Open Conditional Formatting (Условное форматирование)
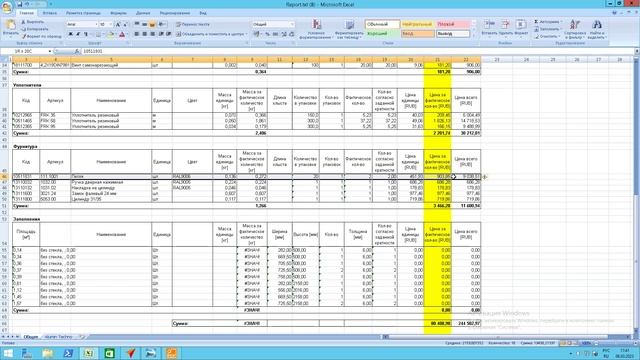The image size is (640, 360). pyautogui.click(x=316, y=29)
